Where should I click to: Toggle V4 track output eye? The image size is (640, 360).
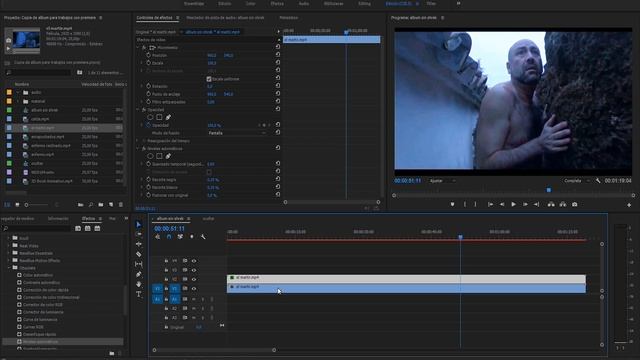[194, 261]
